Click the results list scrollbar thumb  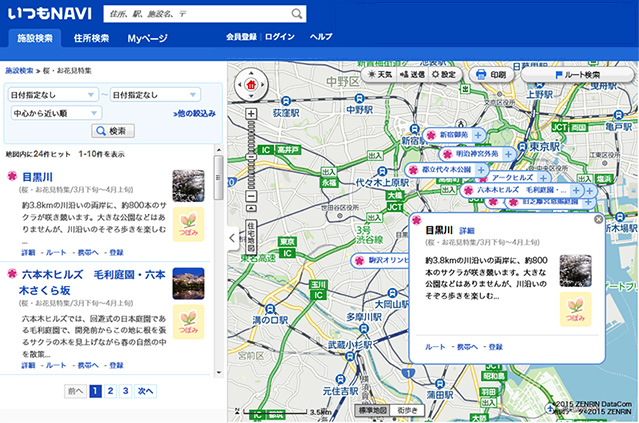pos(218,178)
